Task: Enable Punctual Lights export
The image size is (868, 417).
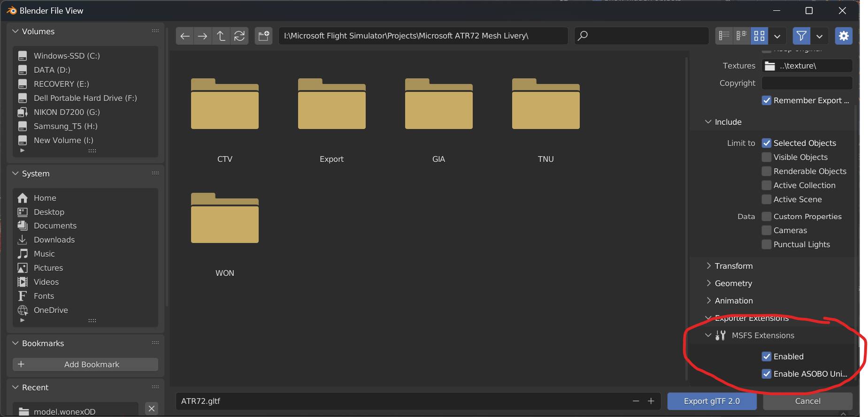Action: pos(767,244)
